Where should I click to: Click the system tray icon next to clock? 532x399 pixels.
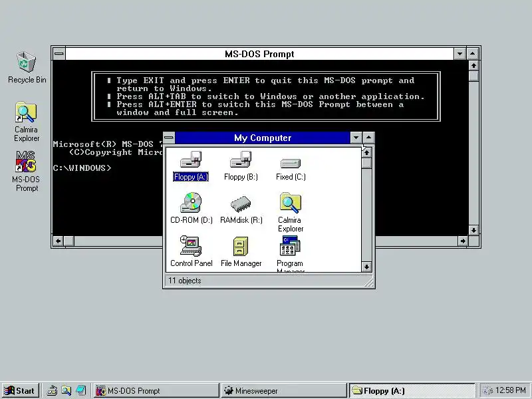[488, 391]
